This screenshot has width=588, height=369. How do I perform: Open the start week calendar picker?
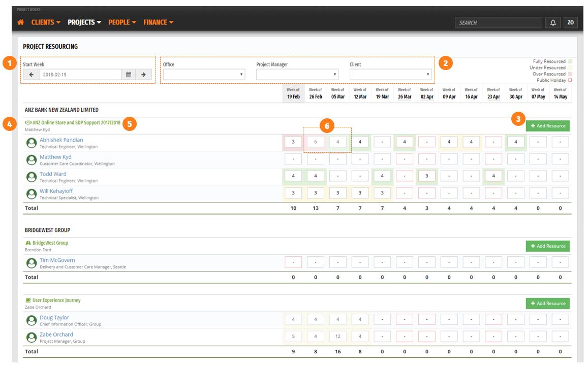129,75
